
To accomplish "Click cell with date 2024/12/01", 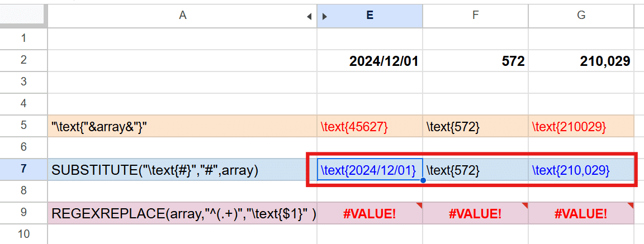I will pyautogui.click(x=370, y=61).
